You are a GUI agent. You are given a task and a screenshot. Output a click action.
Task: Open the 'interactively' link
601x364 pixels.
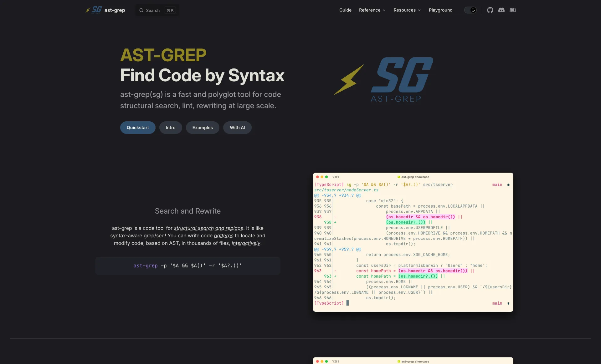pyautogui.click(x=246, y=243)
